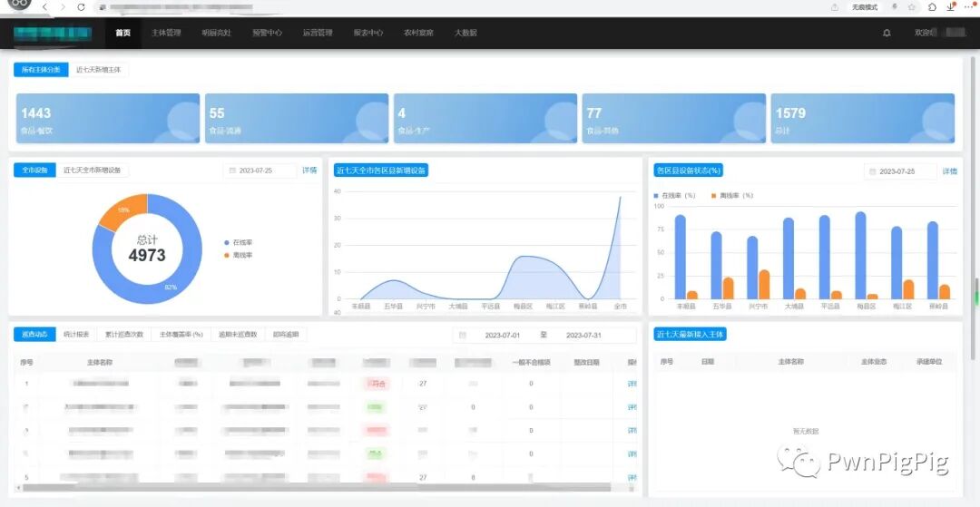Switch to 所有主体分类 tab
Screen dimensions: 980x507
coord(41,70)
